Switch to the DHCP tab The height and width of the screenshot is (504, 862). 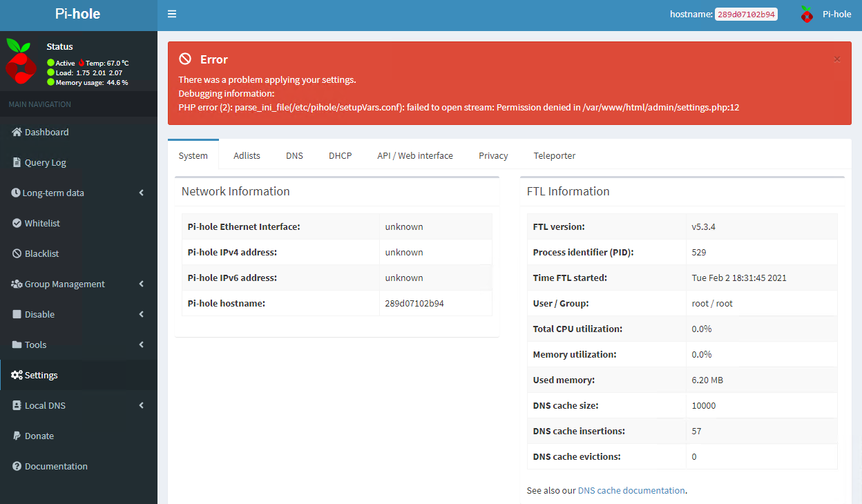[x=340, y=155]
